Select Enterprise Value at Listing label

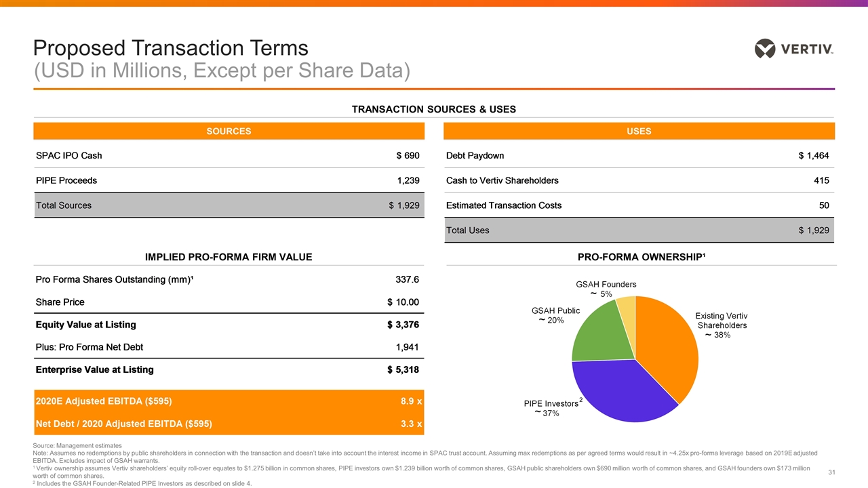coord(94,370)
